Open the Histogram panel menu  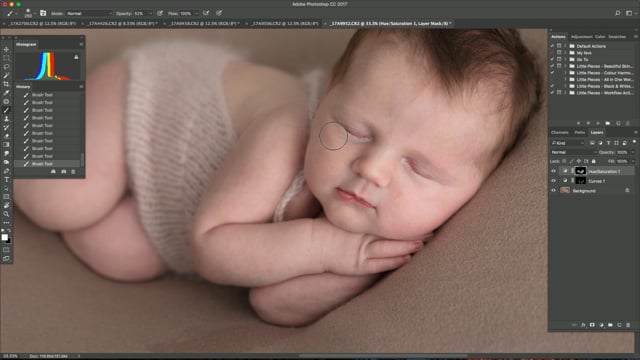81,44
